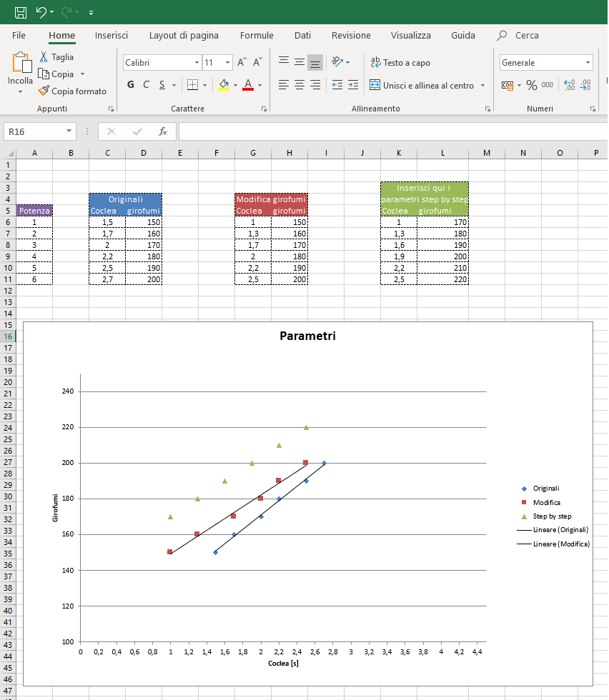Toggle bold G formatting
The image size is (609, 700).
[130, 85]
